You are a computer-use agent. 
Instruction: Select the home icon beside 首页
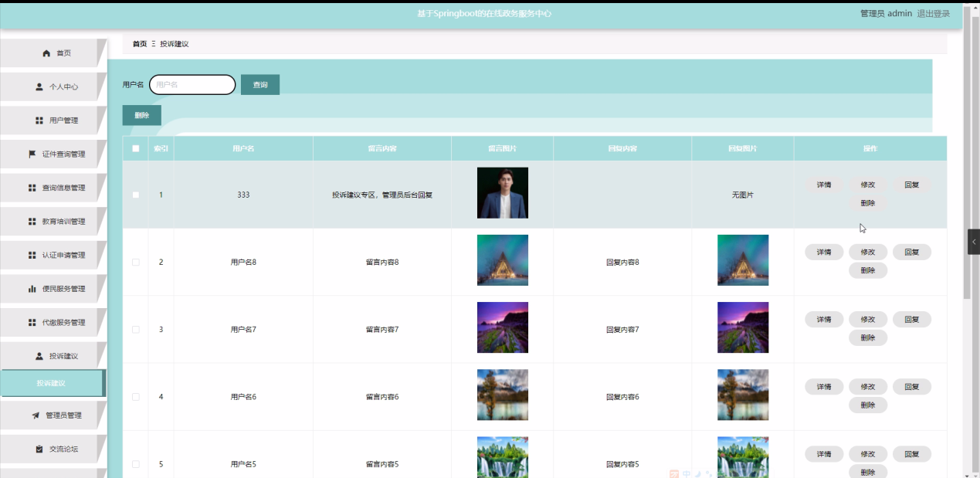pos(45,53)
